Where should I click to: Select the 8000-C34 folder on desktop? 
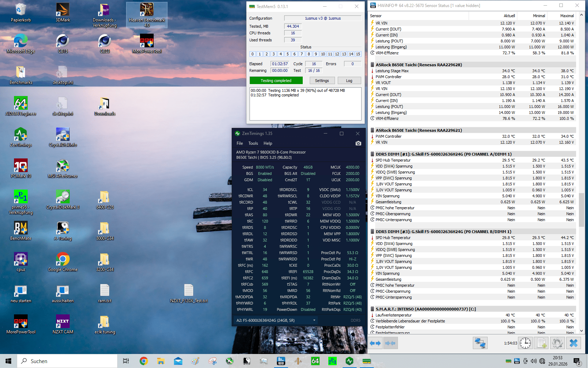click(x=105, y=231)
